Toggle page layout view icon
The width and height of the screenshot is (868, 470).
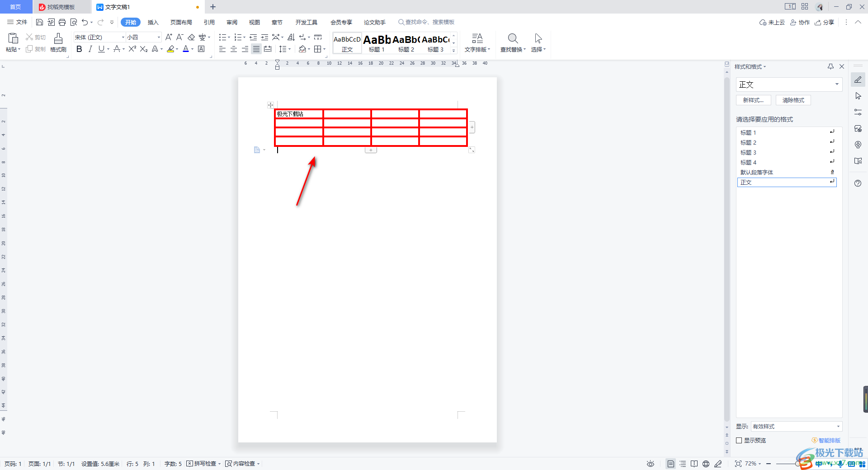[x=671, y=464]
